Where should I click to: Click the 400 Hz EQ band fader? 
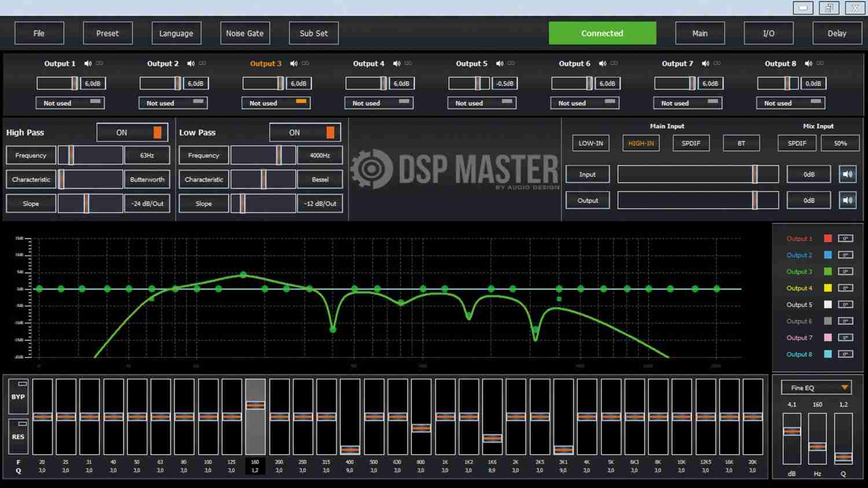point(350,417)
